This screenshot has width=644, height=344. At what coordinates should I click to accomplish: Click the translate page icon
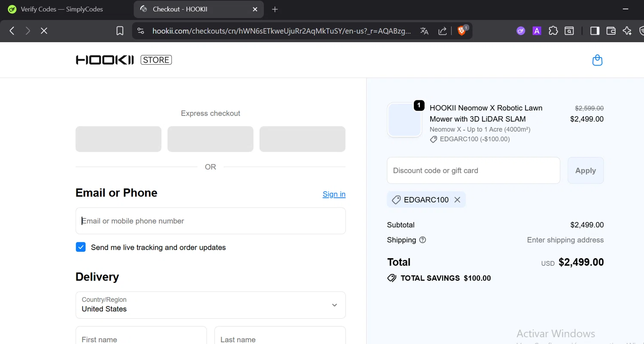(x=425, y=31)
